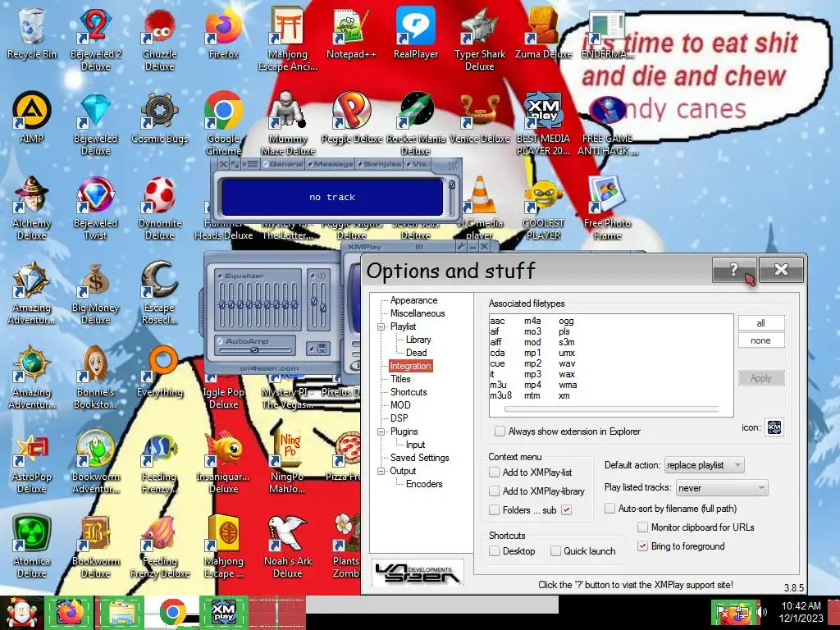Select Saved Settings in options tree
Image resolution: width=840 pixels, height=630 pixels.
point(419,458)
